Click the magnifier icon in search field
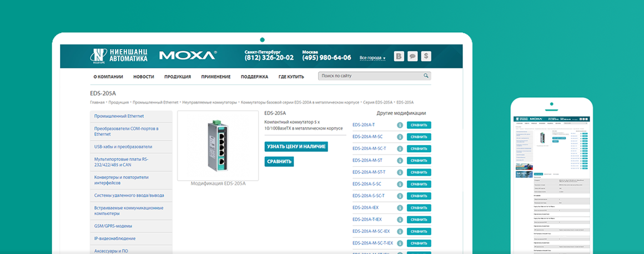This screenshot has height=254, width=644. [x=426, y=76]
